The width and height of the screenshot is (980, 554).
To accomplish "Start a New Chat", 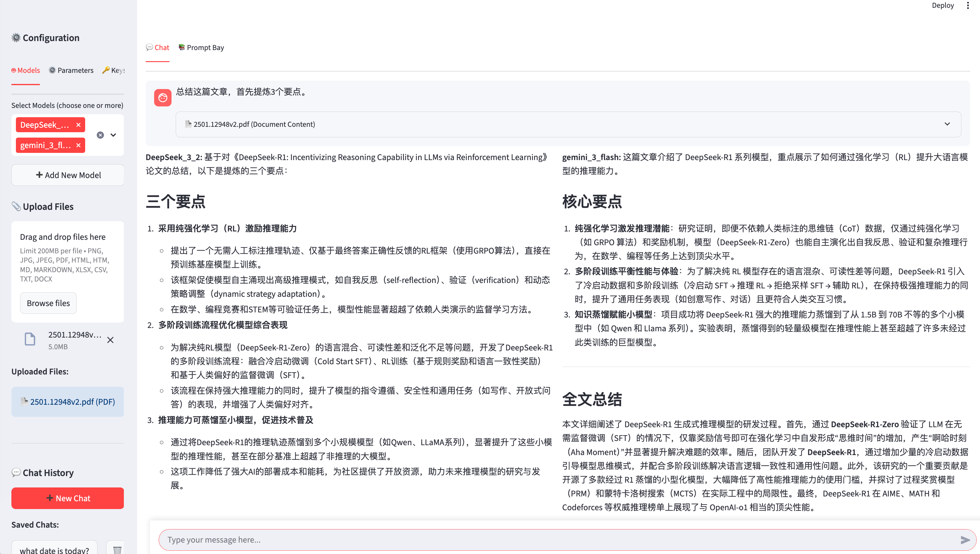I will (68, 498).
